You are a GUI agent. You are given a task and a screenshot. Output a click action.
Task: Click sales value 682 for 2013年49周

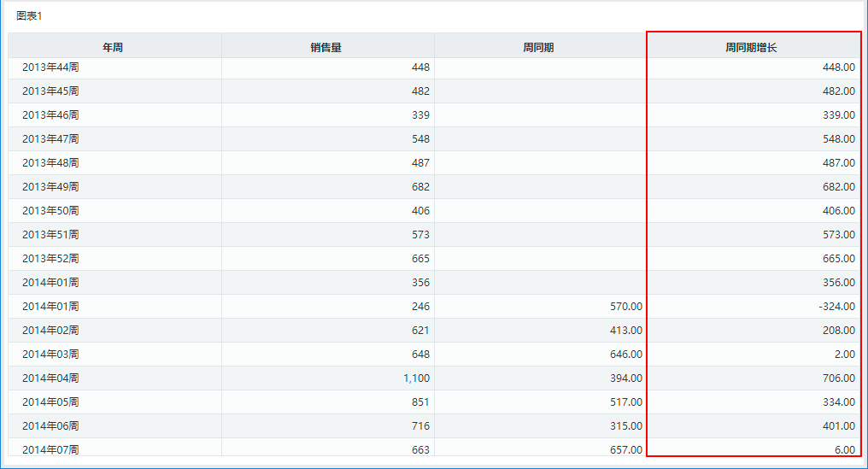coord(420,186)
